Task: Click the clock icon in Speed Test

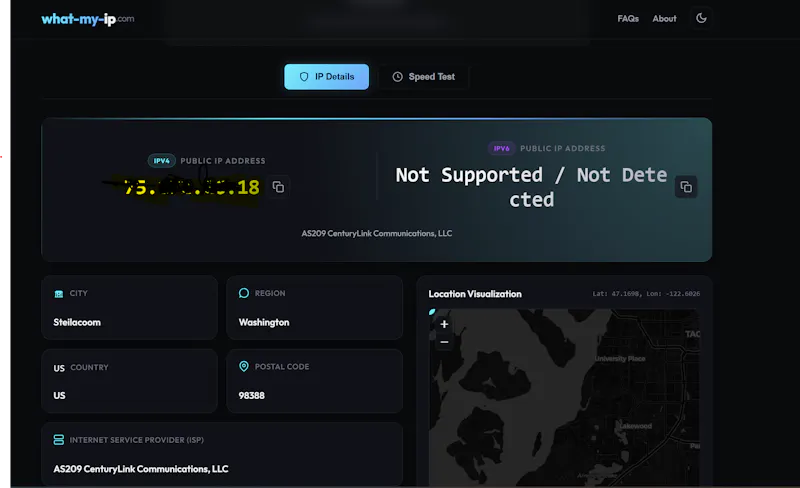Action: 397,77
